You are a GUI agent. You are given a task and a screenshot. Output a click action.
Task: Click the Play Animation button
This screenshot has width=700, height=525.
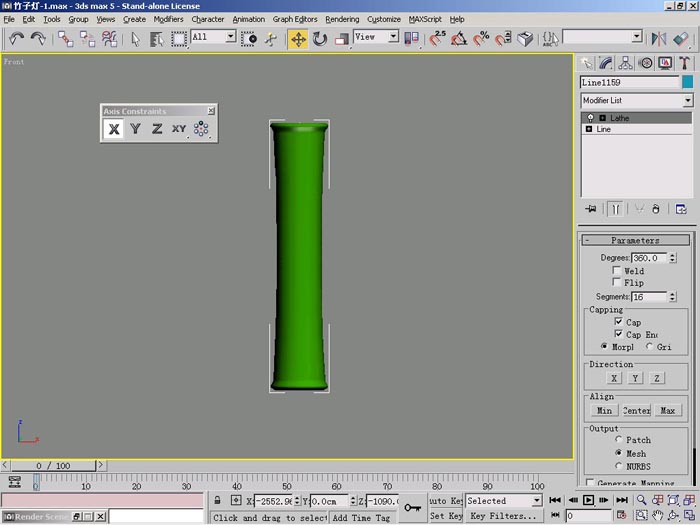point(588,500)
